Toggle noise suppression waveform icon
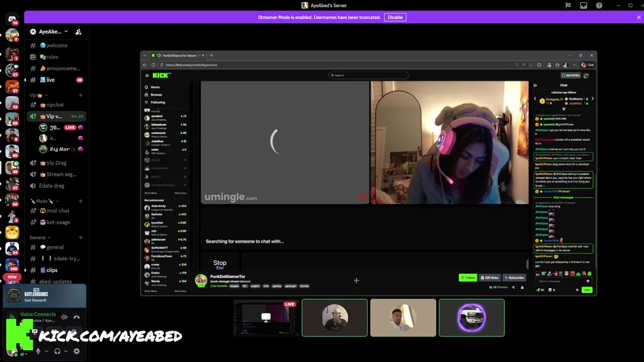 (64, 317)
